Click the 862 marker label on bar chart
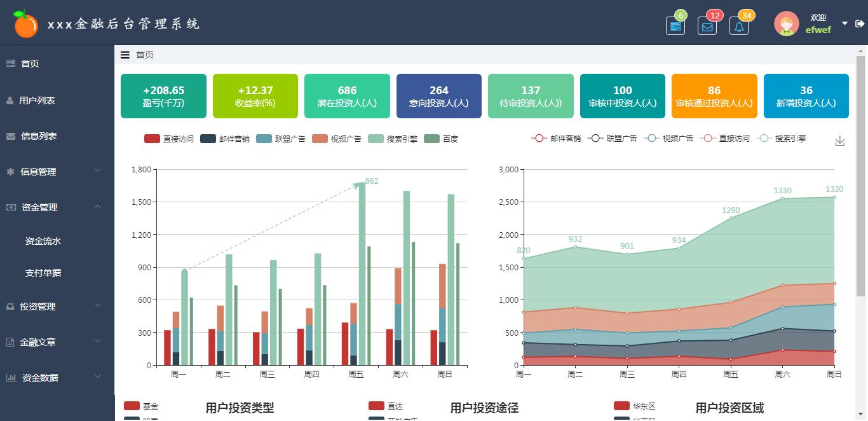This screenshot has height=421, width=868. coord(372,181)
